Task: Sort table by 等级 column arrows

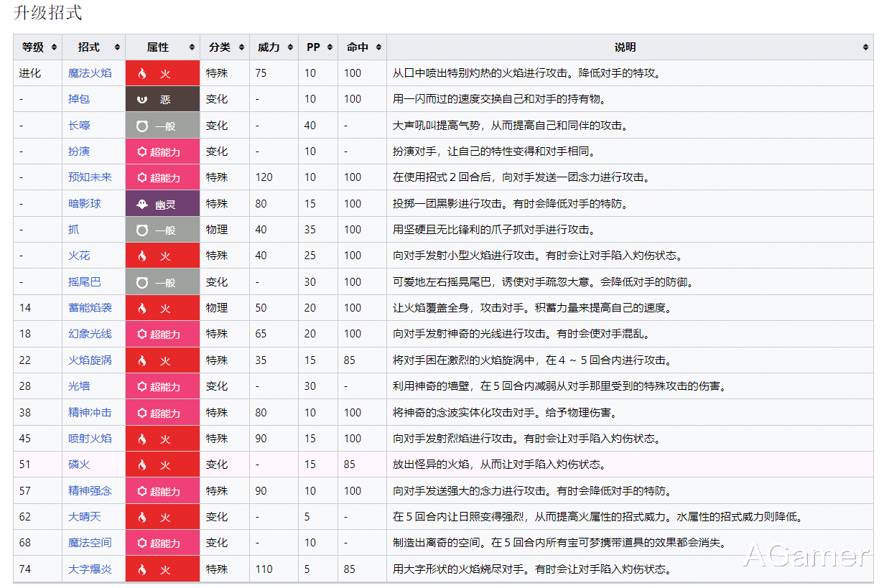Action: (55, 47)
